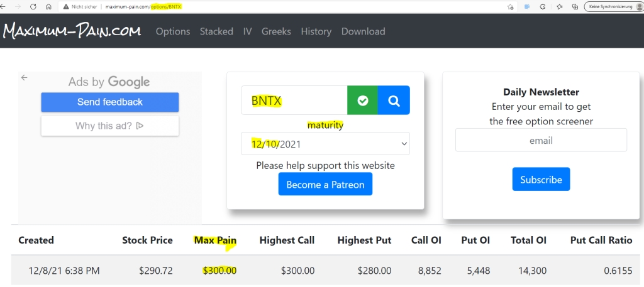Click the Total OI column header
Viewport: 644px width, 287px height.
tap(528, 241)
